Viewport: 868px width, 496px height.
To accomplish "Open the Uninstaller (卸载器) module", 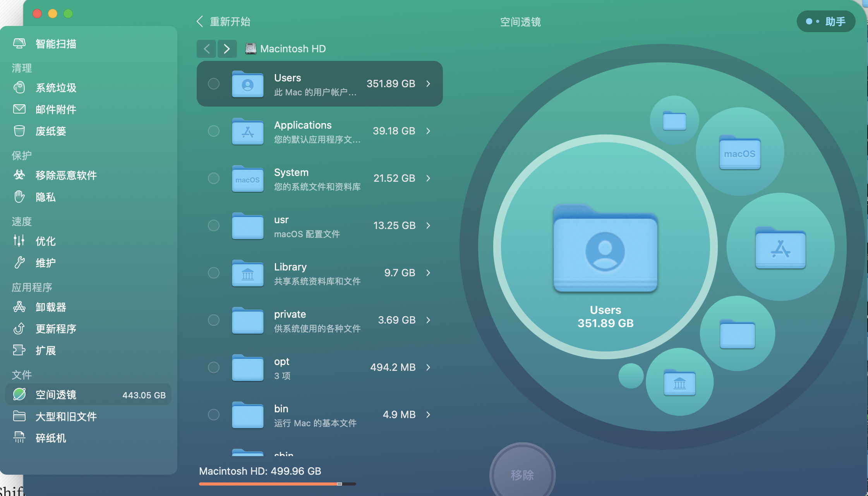I will [x=50, y=307].
